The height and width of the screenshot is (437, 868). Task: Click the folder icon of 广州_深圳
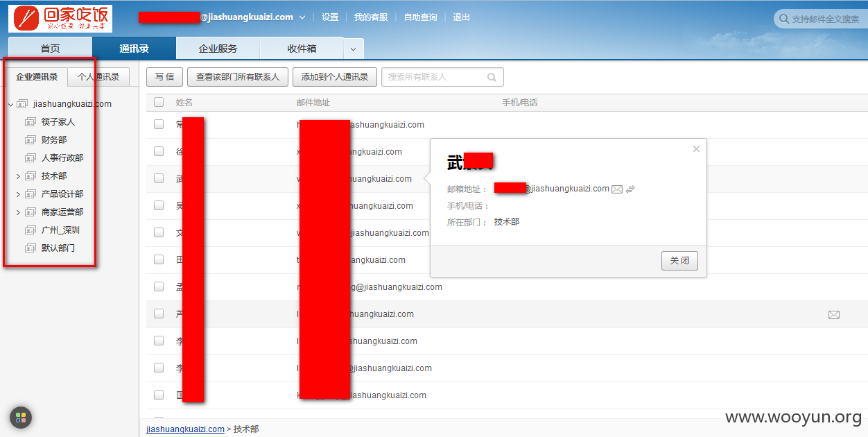pos(31,230)
